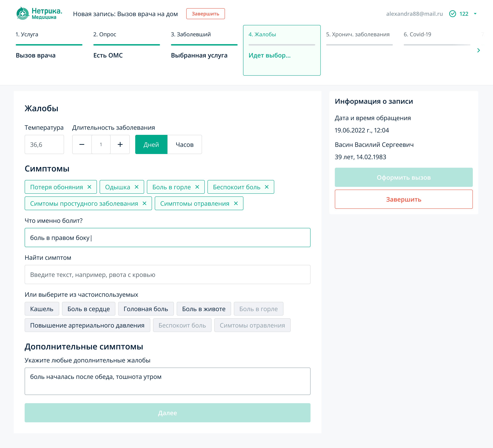493x448 pixels.
Task: Decrease illness duration with minus button
Action: click(82, 144)
